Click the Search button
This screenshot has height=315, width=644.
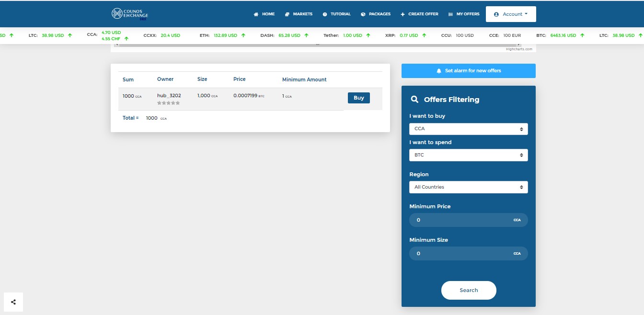pos(469,290)
